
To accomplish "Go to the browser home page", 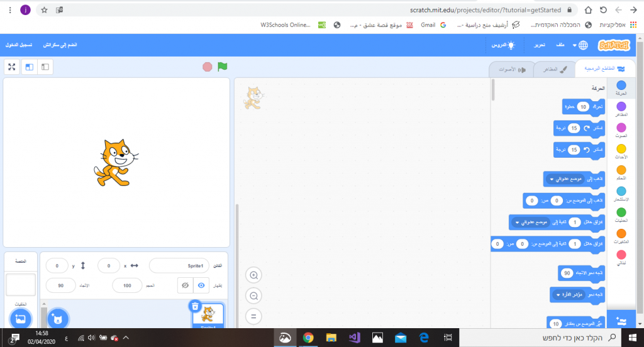I will point(588,10).
